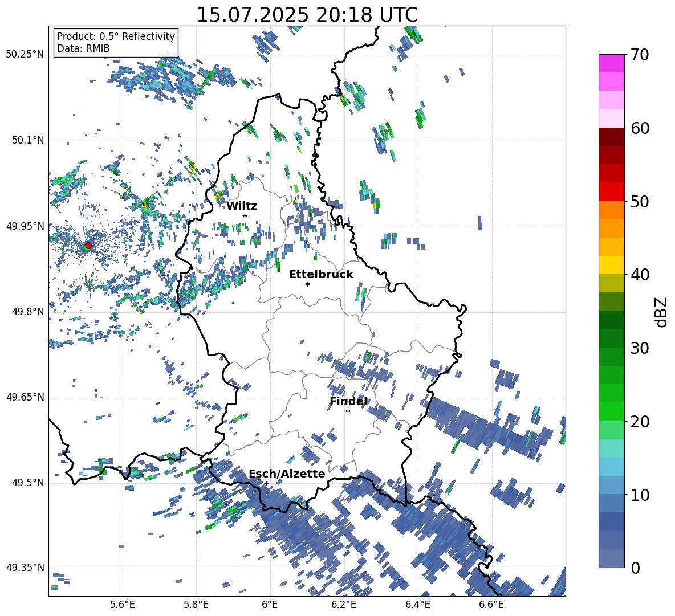Click the yellow colorbar segment above 40
Screen dimensions: 675x616
coord(611,265)
